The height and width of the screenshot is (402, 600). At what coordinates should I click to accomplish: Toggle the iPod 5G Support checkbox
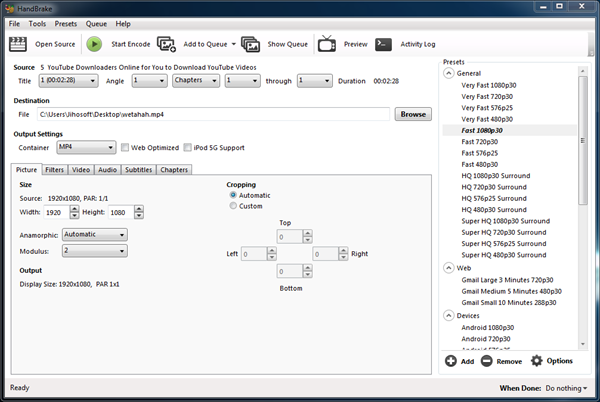tap(188, 148)
